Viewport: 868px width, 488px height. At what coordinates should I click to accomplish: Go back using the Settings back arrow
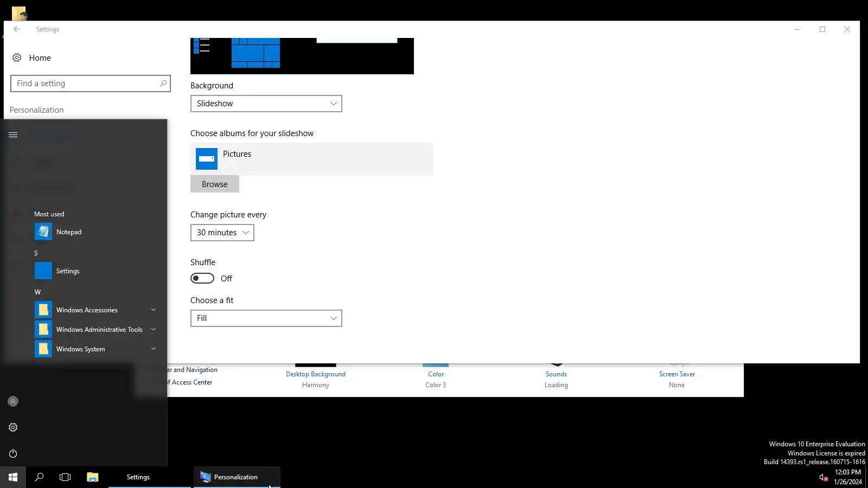17,29
